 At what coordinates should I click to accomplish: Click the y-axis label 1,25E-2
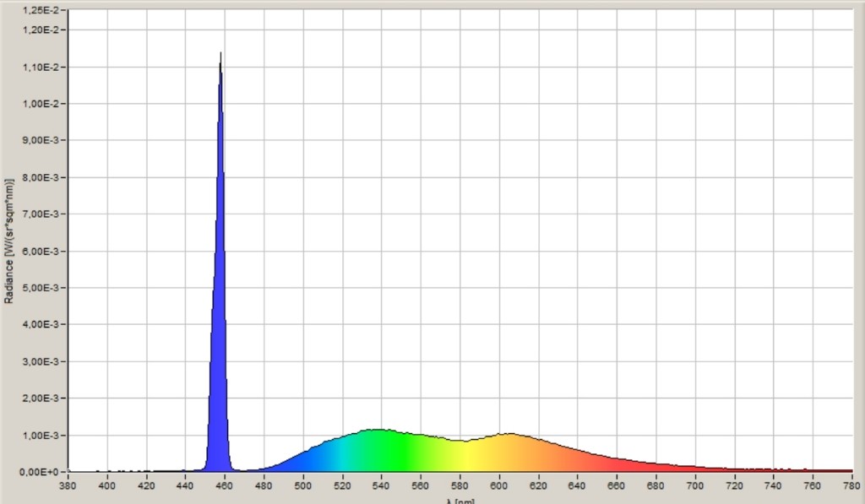pos(44,9)
